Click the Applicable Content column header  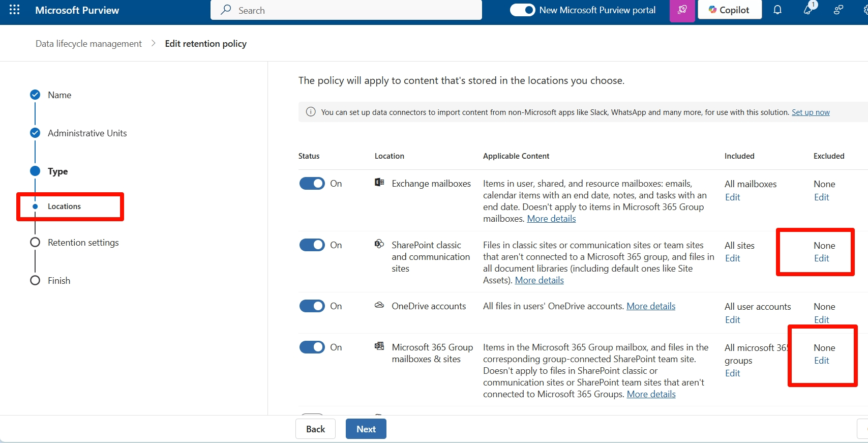pos(516,156)
